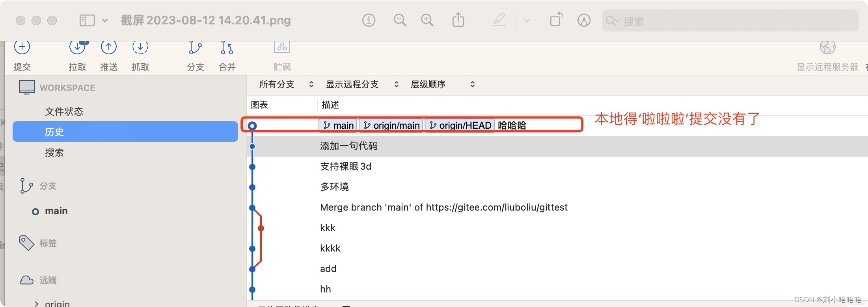Click the orange kkk commit graph node
The width and height of the screenshot is (868, 307).
tap(261, 228)
